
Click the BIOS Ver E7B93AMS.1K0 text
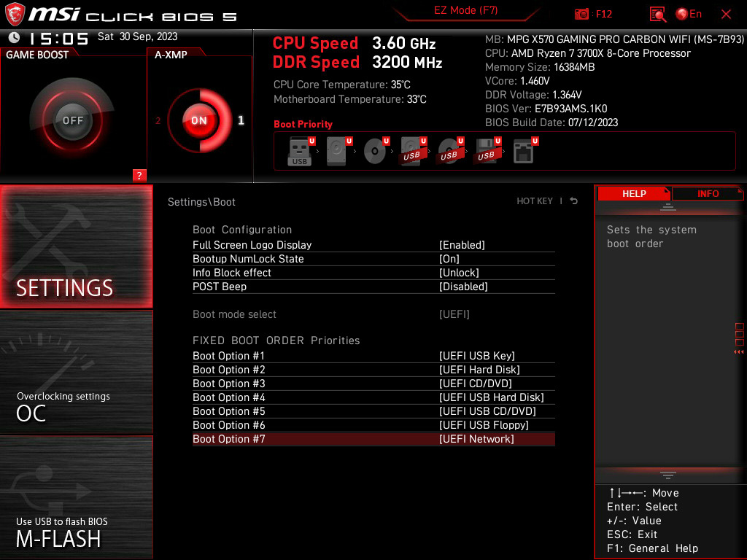[x=546, y=109]
